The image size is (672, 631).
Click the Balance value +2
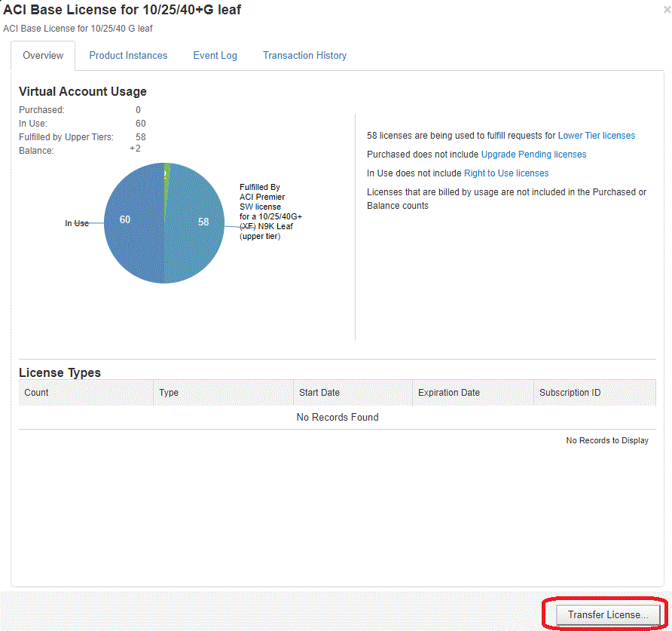pyautogui.click(x=135, y=149)
